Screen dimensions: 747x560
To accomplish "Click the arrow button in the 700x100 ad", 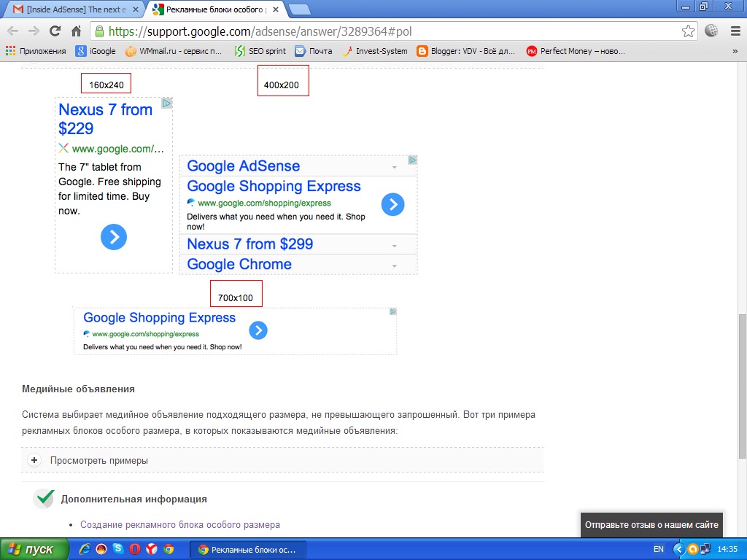I will click(x=258, y=330).
